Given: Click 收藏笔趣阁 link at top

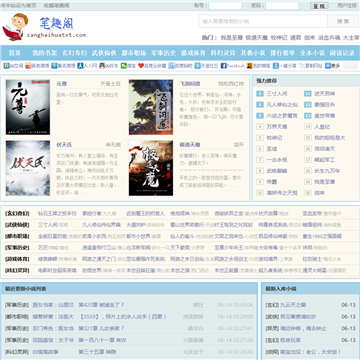Looking at the screenshot, I should click(57, 6).
